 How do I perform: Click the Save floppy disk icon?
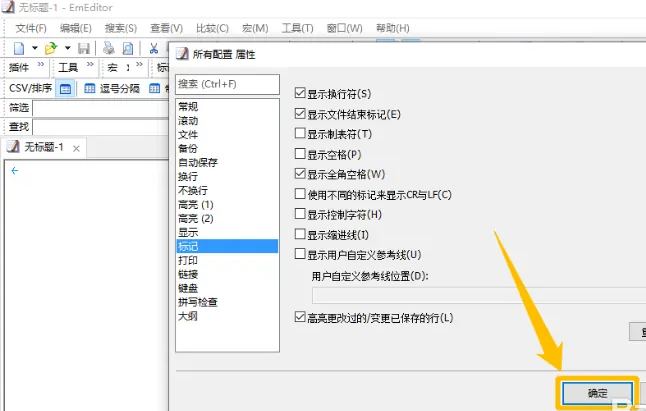pyautogui.click(x=84, y=48)
